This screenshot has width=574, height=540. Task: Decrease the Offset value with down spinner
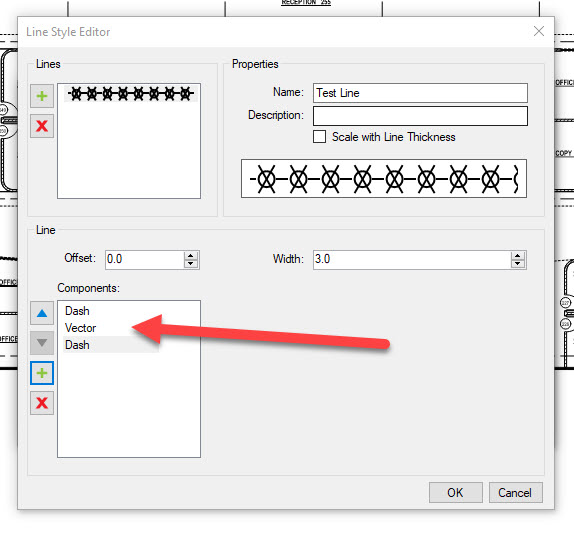pos(190,264)
